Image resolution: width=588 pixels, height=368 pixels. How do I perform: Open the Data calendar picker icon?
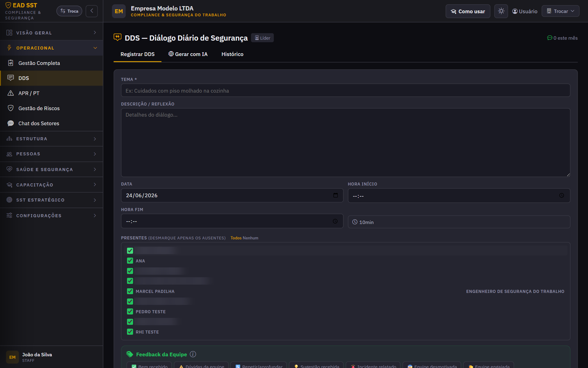tap(336, 195)
